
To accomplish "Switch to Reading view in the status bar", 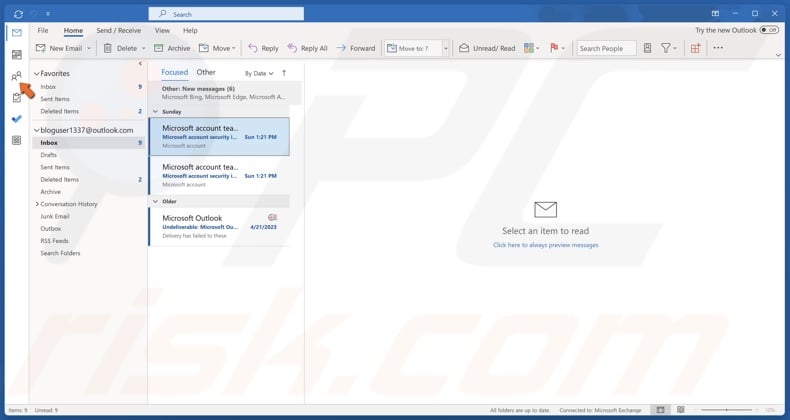I will tap(681, 410).
